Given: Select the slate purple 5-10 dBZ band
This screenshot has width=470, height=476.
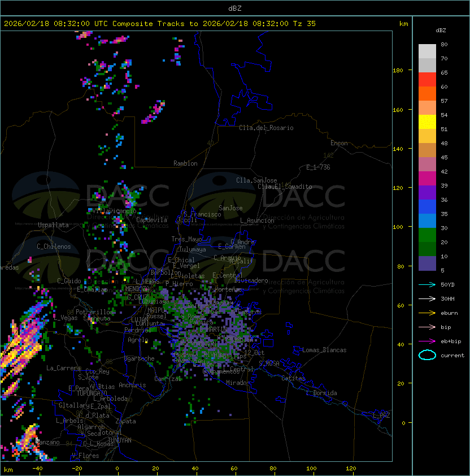Looking at the screenshot, I should click(x=427, y=263).
